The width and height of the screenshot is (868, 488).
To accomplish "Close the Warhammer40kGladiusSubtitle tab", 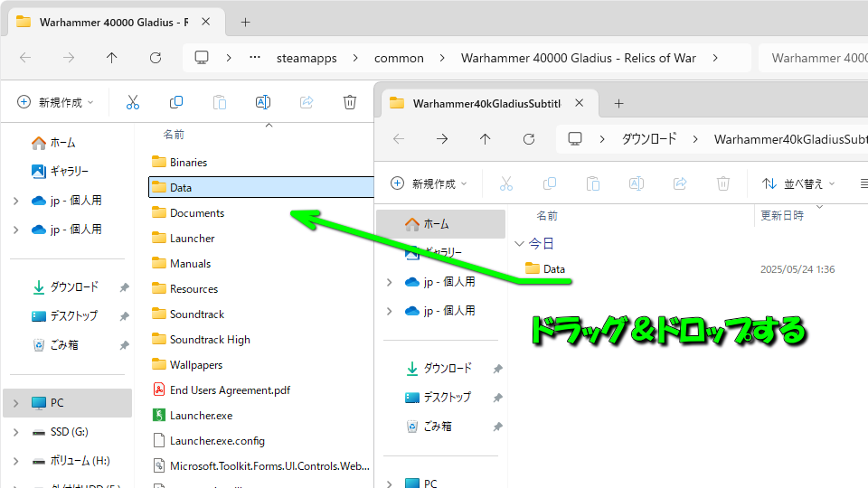I will click(x=579, y=103).
